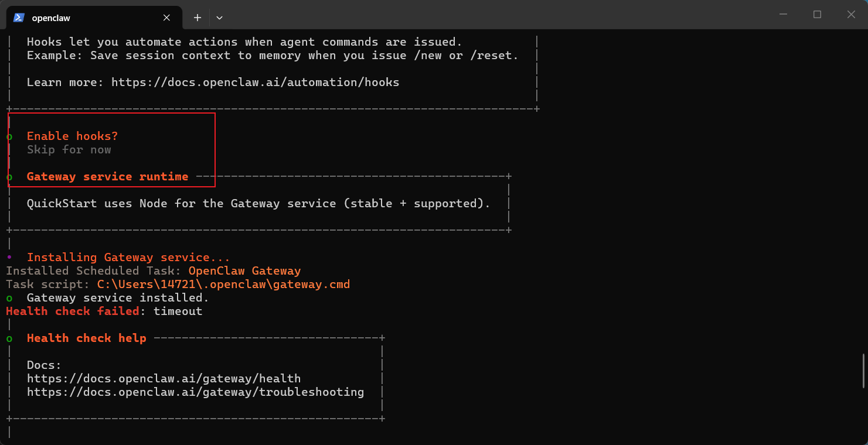Click the 'QuickStart uses Node' description line

pos(258,203)
